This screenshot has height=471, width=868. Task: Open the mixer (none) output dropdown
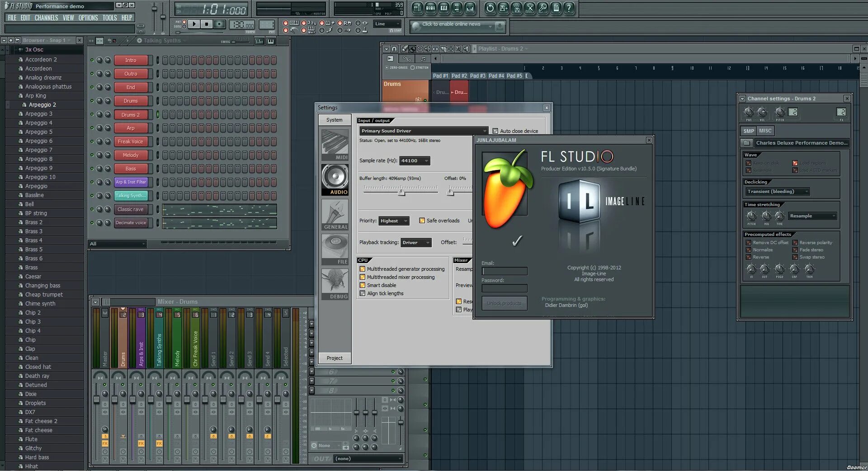368,459
